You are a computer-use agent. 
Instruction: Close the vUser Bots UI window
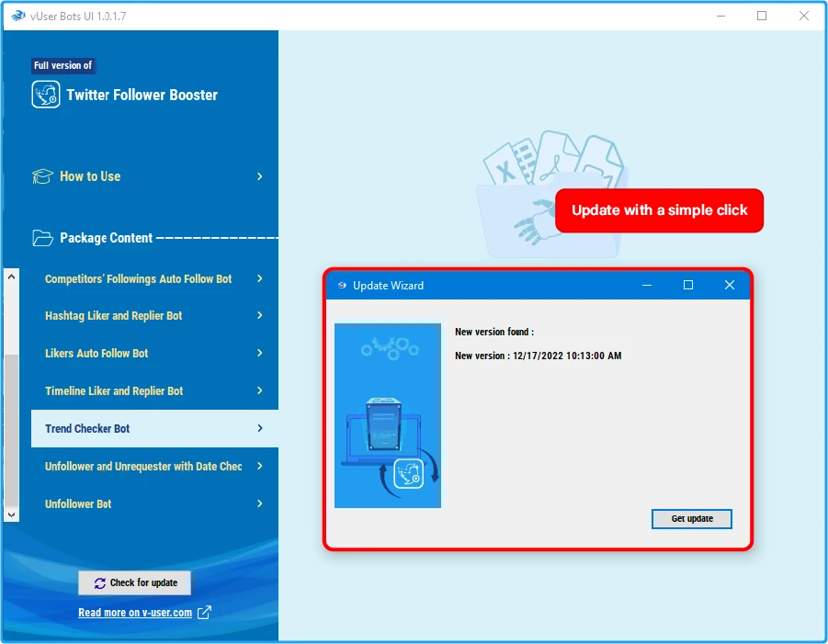804,16
